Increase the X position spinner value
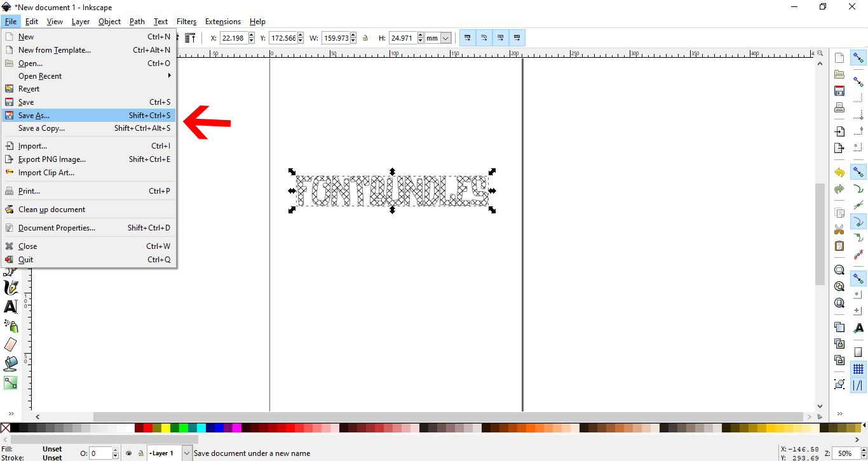This screenshot has width=868, height=461. coord(252,36)
